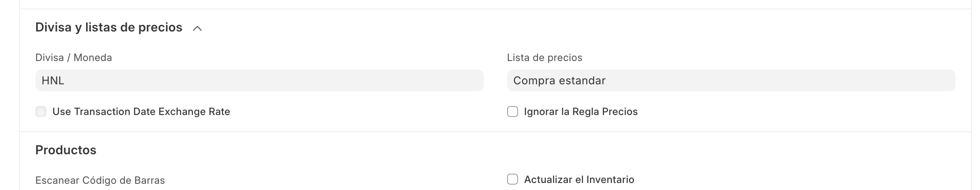
Task: Enable Ignorar la Regla Precios checkbox
Action: coord(512,112)
